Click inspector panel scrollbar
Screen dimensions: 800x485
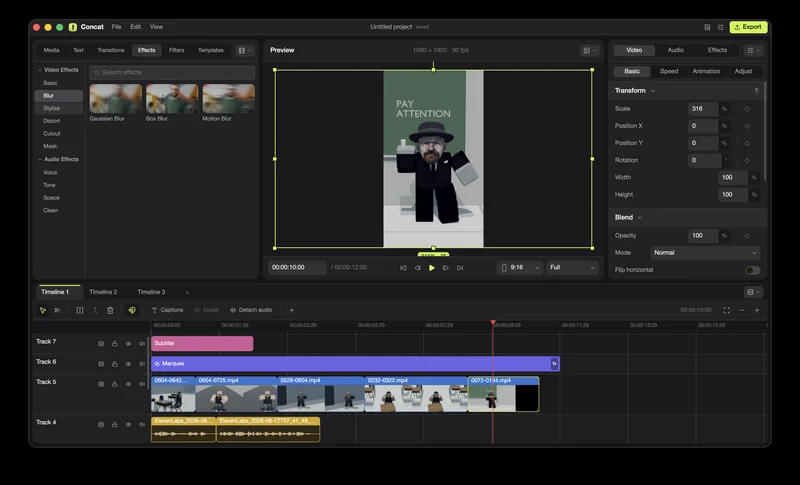[765, 132]
